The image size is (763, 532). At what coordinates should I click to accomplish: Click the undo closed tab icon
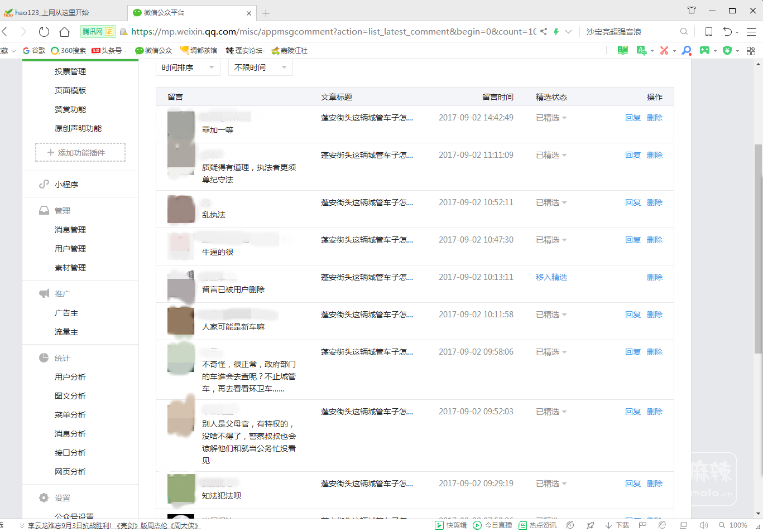(727, 32)
